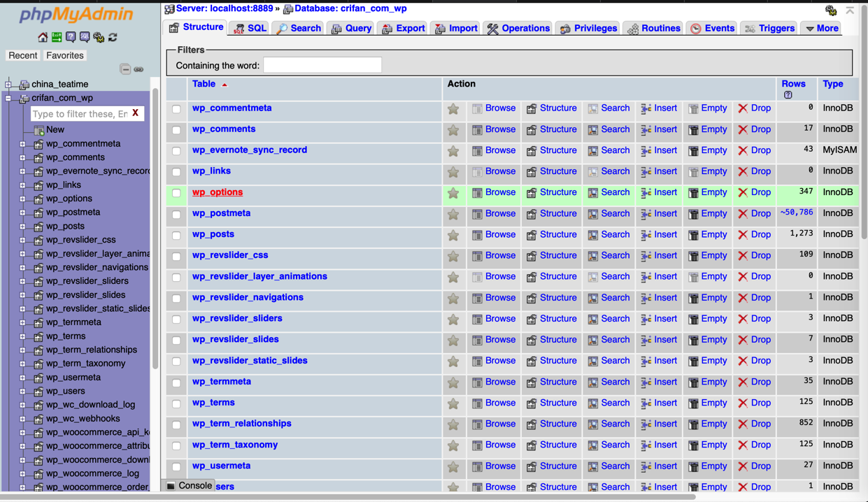Click Console icon at bottom bar

click(171, 486)
